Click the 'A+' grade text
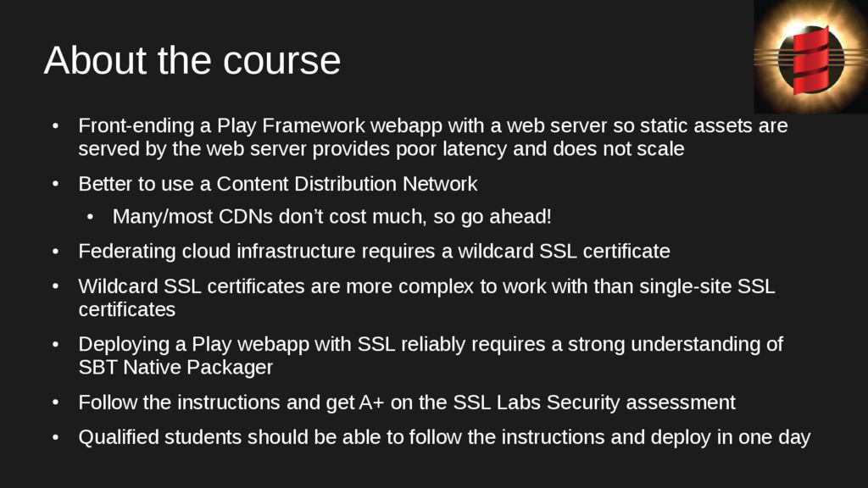The width and height of the screenshot is (868, 488). (371, 402)
